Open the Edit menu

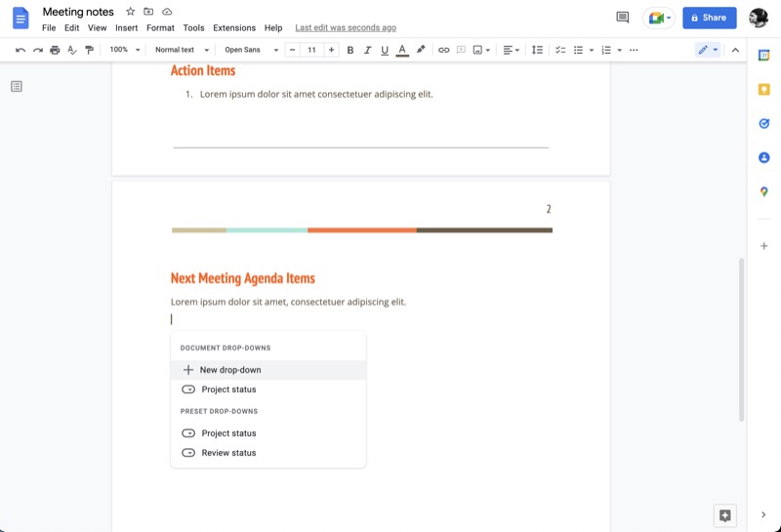[71, 28]
